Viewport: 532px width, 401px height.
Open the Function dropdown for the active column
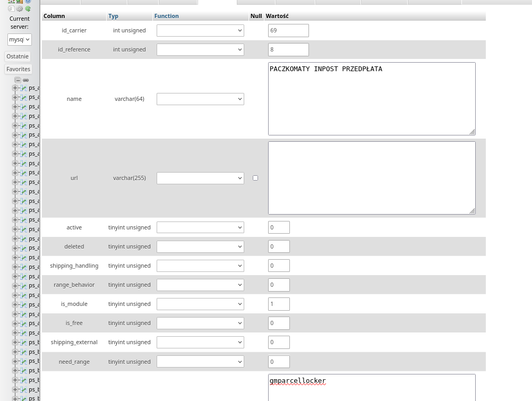click(200, 227)
